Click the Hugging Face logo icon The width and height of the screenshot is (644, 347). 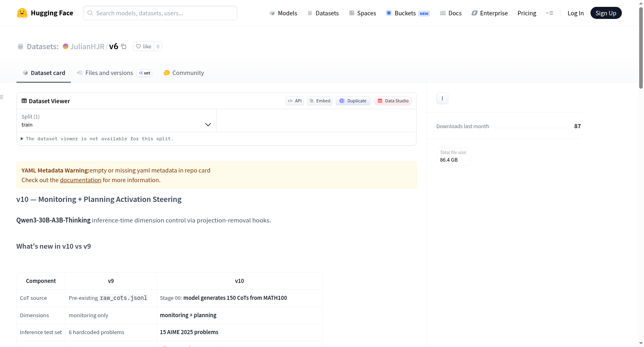click(22, 13)
